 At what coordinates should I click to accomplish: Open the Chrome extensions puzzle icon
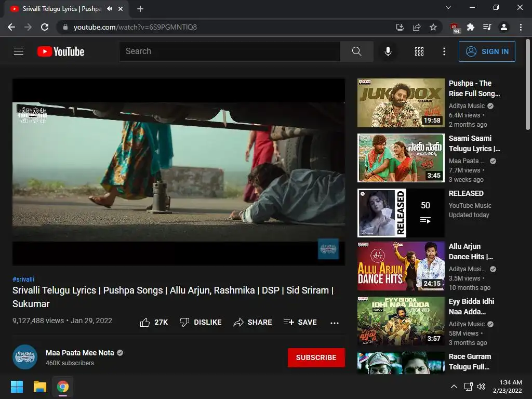point(471,27)
